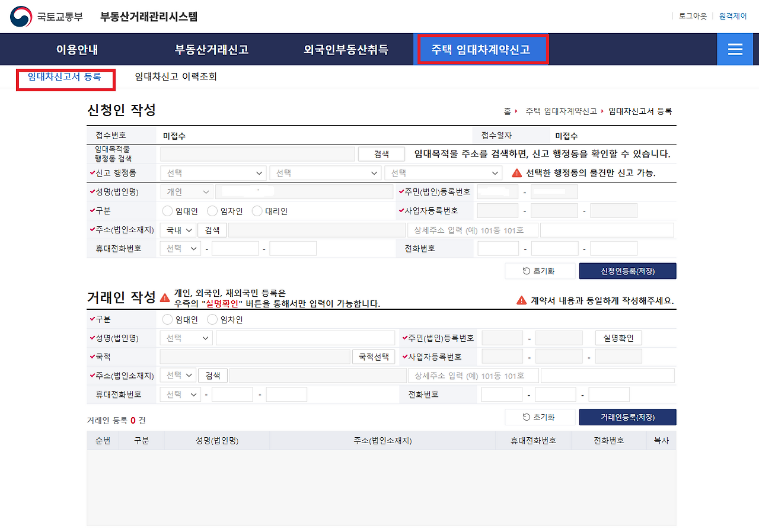759x532 pixels.
Task: Open the 개인 type dropdown next to 성명
Action: pos(186,191)
